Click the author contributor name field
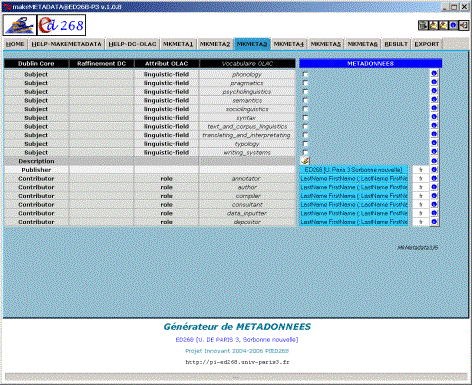Viewport: 472px width, 385px height. [x=354, y=187]
